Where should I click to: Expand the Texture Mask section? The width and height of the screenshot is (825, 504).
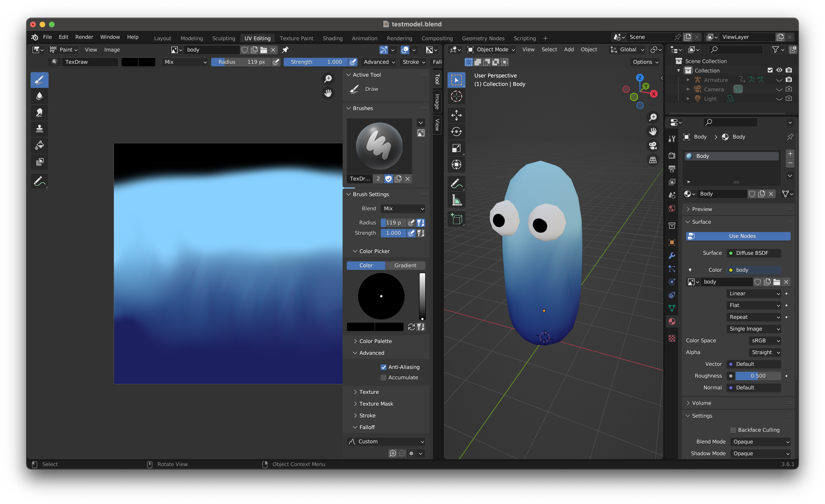click(376, 404)
